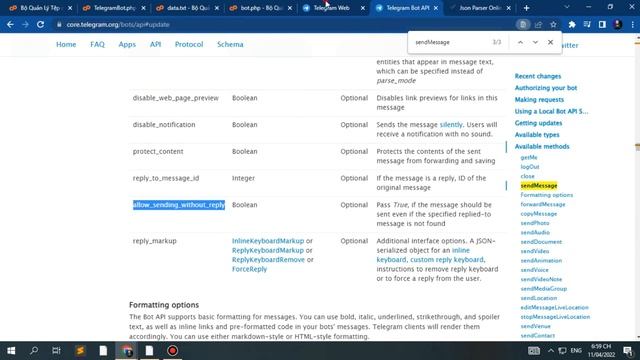The height and width of the screenshot is (360, 640).
Task: Click the Formatting options heading
Action: click(164, 305)
